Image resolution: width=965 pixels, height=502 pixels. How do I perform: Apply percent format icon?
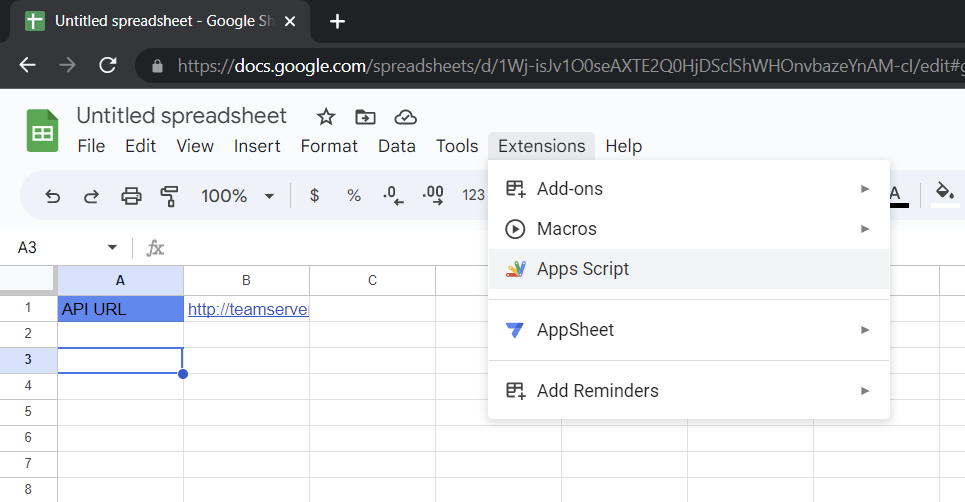point(354,196)
